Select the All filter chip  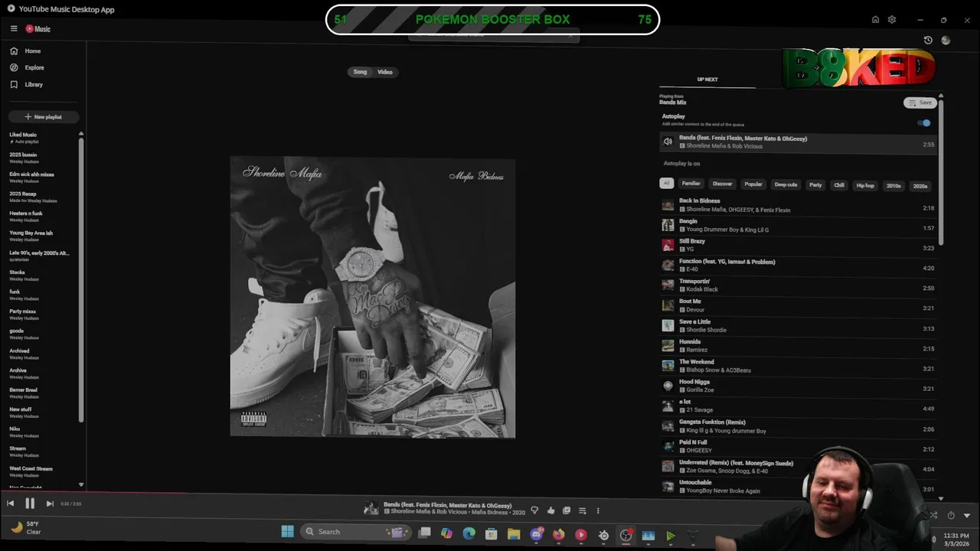pyautogui.click(x=667, y=184)
